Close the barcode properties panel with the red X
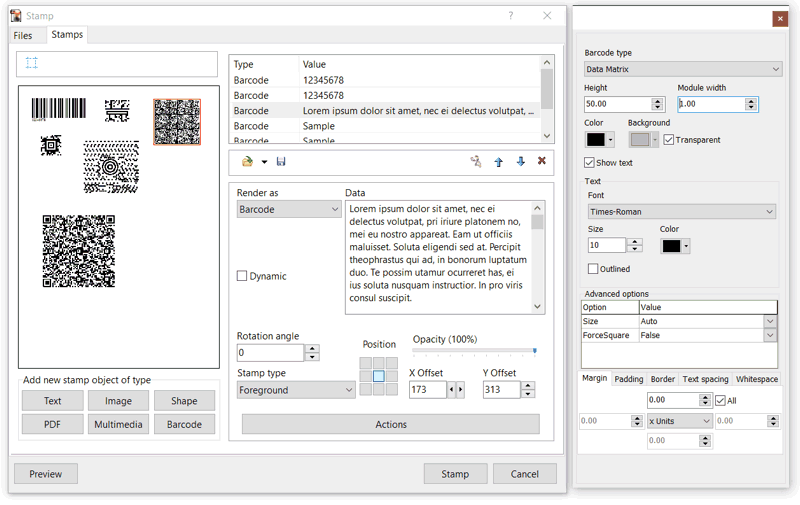The image size is (800, 505). pyautogui.click(x=780, y=19)
